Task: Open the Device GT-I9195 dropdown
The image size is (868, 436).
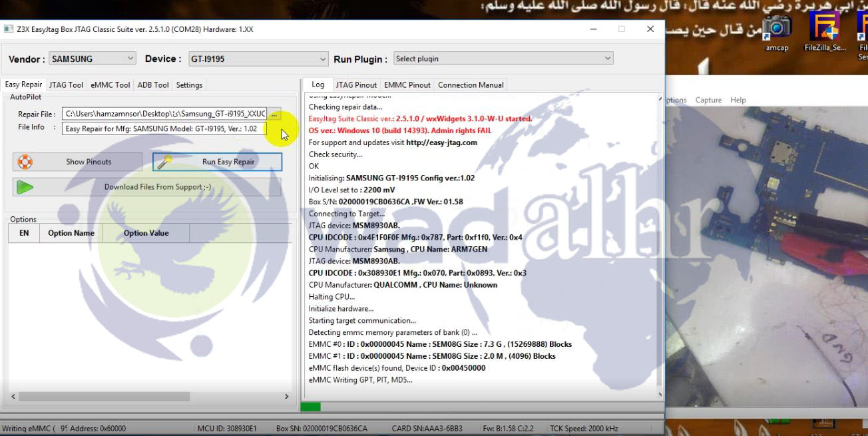Action: (258, 59)
